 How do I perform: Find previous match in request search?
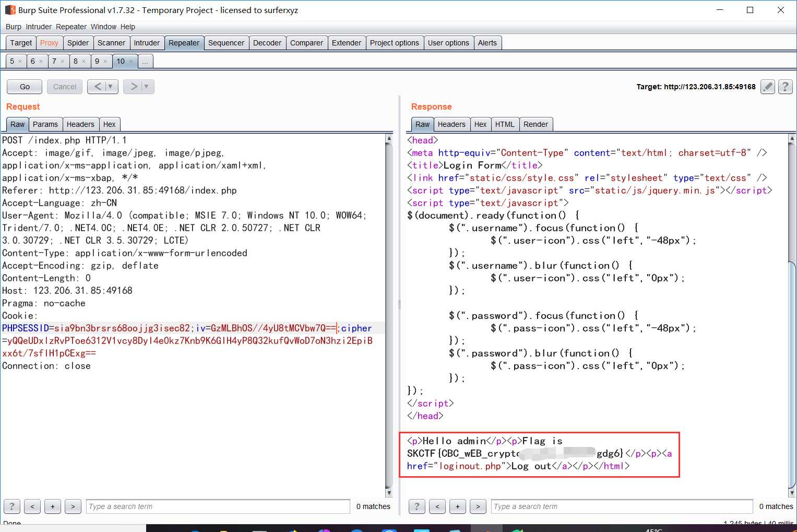(32, 506)
